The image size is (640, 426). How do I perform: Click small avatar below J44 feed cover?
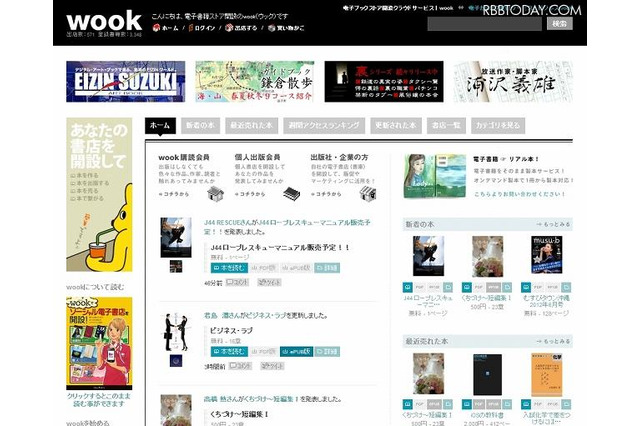(176, 266)
